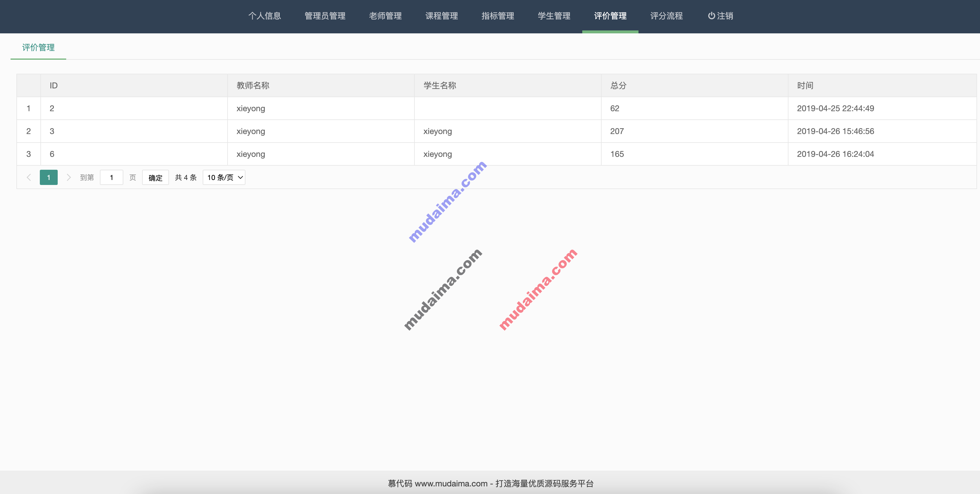Click teacher name xieyong in score 62 row
980x494 pixels.
[251, 109]
